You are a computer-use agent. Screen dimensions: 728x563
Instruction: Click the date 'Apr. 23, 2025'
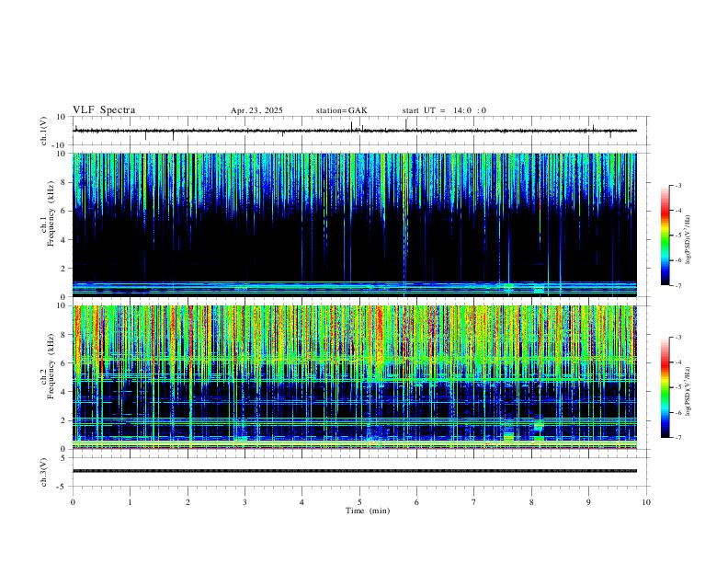tap(256, 110)
